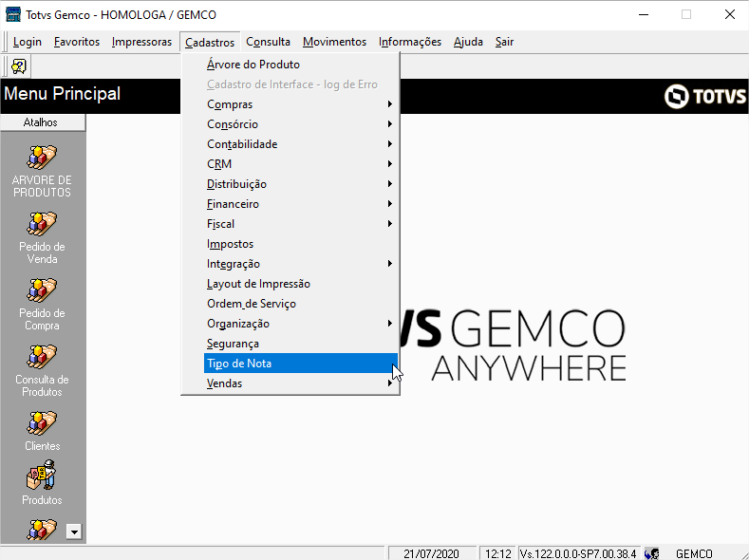Click version Vs.122.0.0.0-SP7.00.38.4 in status bar

coord(578,553)
